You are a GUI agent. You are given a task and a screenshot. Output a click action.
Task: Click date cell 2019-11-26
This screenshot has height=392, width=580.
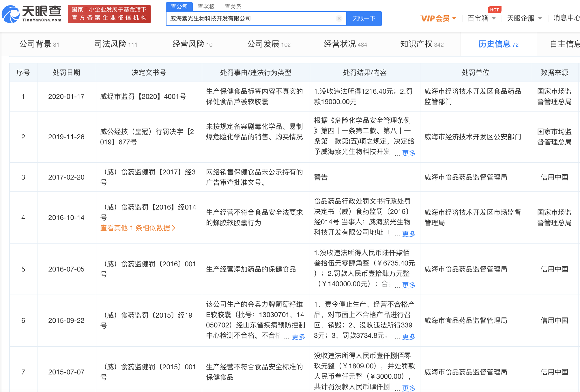tap(66, 137)
